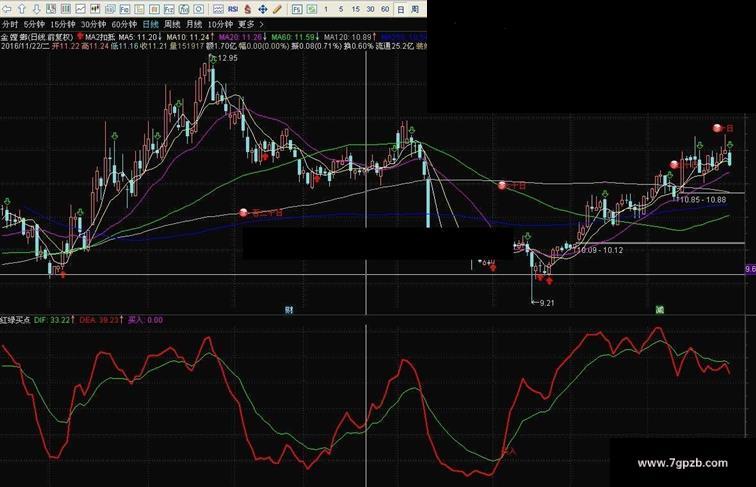Click the 9.21 low price marker

coord(547,303)
